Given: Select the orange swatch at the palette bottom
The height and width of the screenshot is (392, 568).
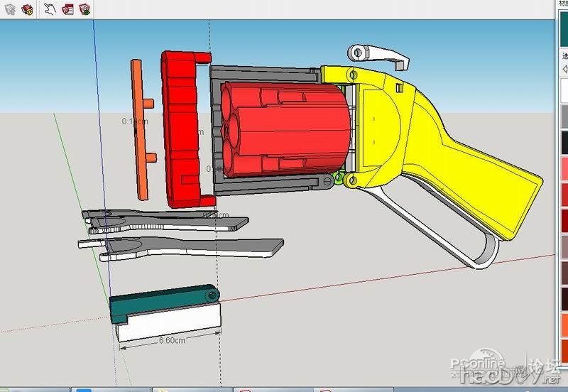Looking at the screenshot, I should [x=564, y=323].
